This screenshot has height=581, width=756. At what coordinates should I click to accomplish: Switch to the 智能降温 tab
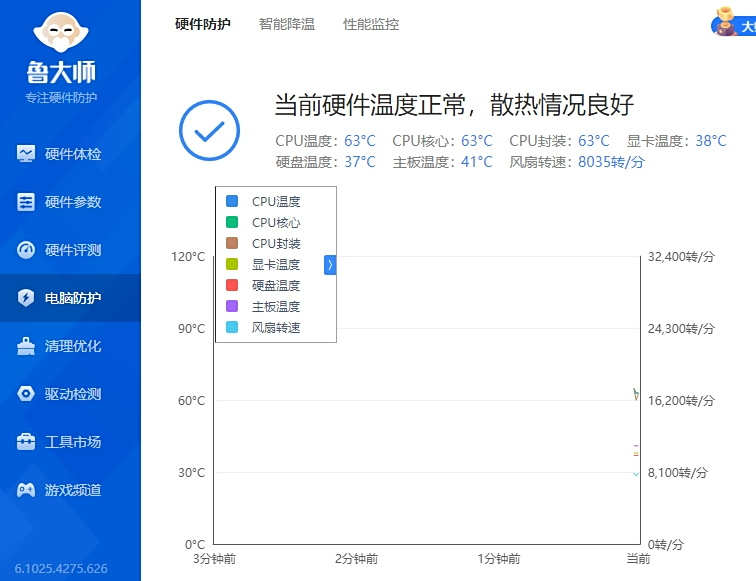[287, 24]
